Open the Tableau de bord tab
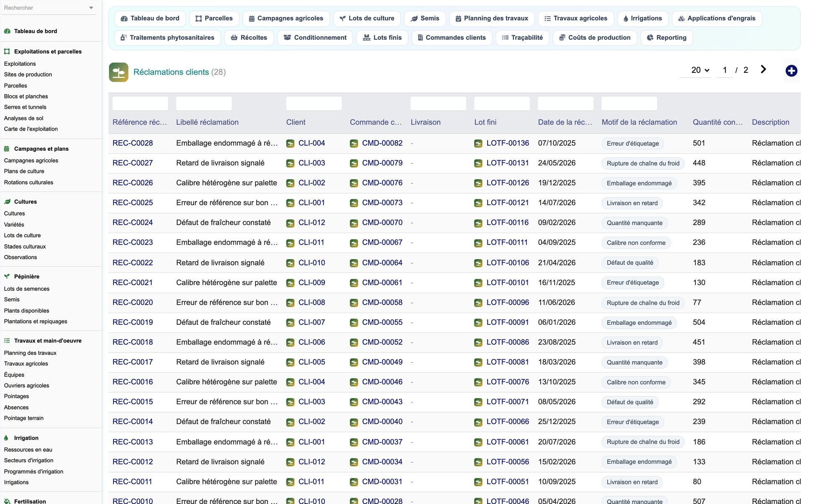This screenshot has width=815, height=504. pyautogui.click(x=150, y=18)
